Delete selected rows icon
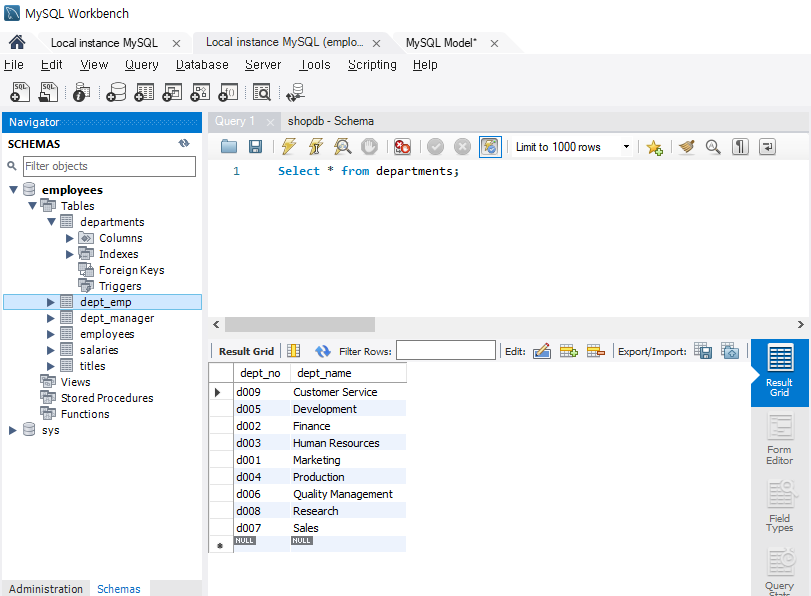This screenshot has height=596, width=811. coord(595,351)
